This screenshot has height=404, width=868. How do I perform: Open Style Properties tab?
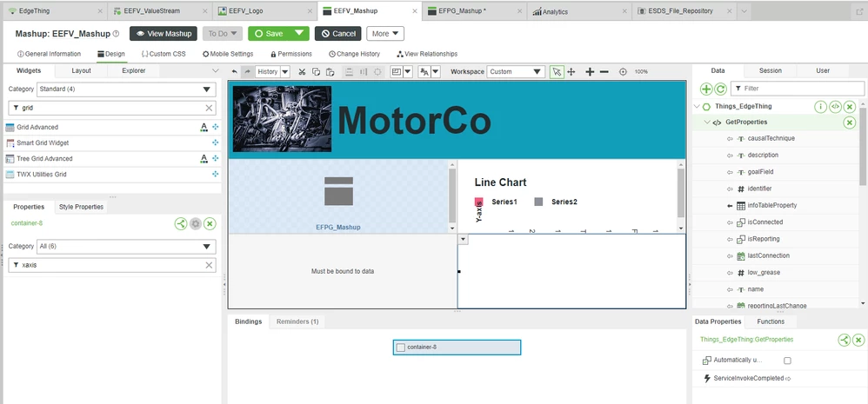(x=81, y=207)
